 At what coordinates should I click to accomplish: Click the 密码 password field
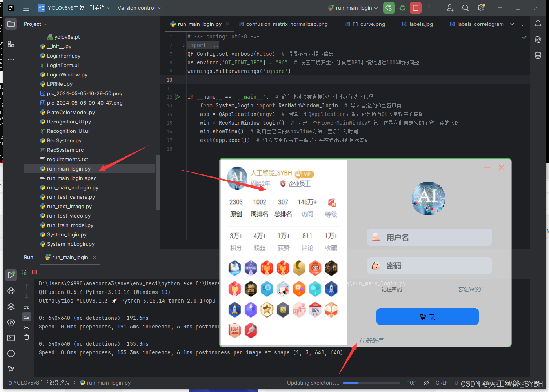pos(429,266)
